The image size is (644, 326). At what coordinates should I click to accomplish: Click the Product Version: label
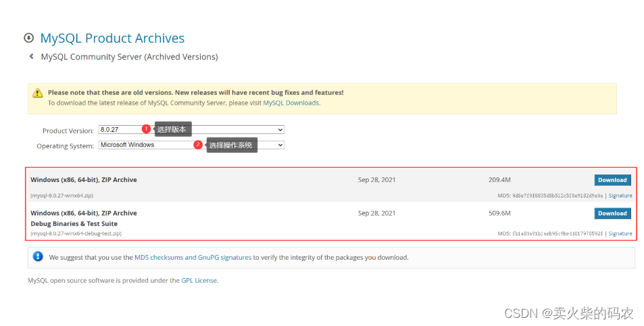(68, 131)
